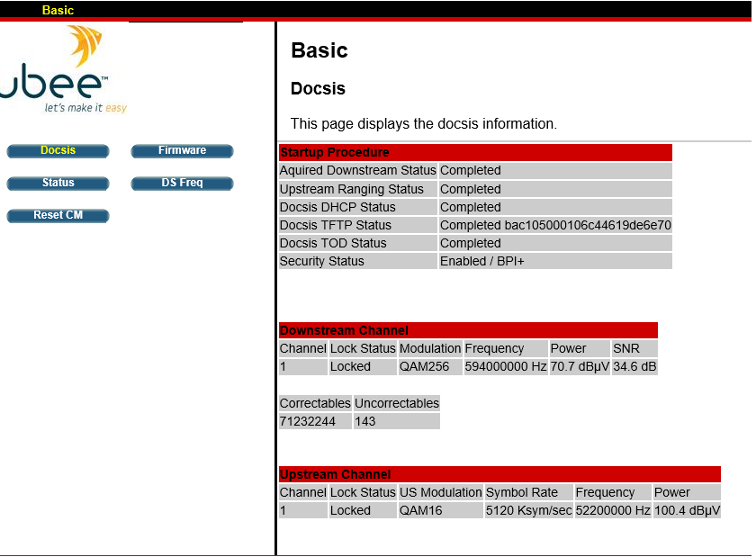The width and height of the screenshot is (756, 557).
Task: Click the 'SNR' column header
Action: coord(634,348)
